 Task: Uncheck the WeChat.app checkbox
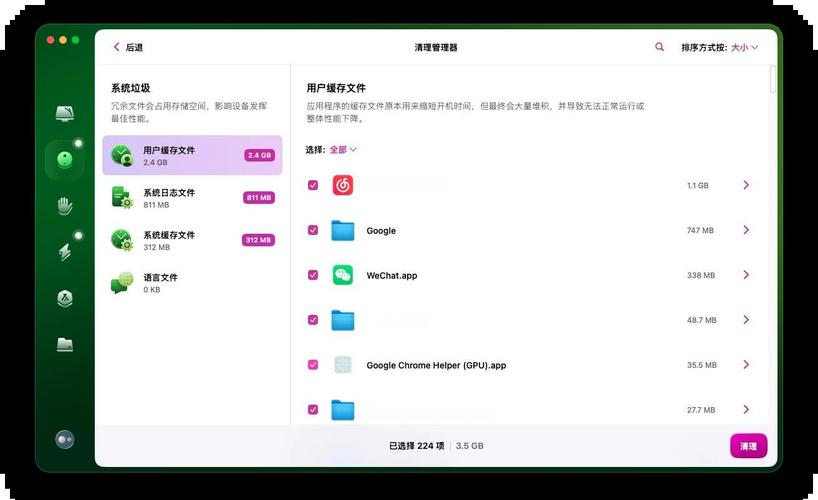(x=313, y=275)
